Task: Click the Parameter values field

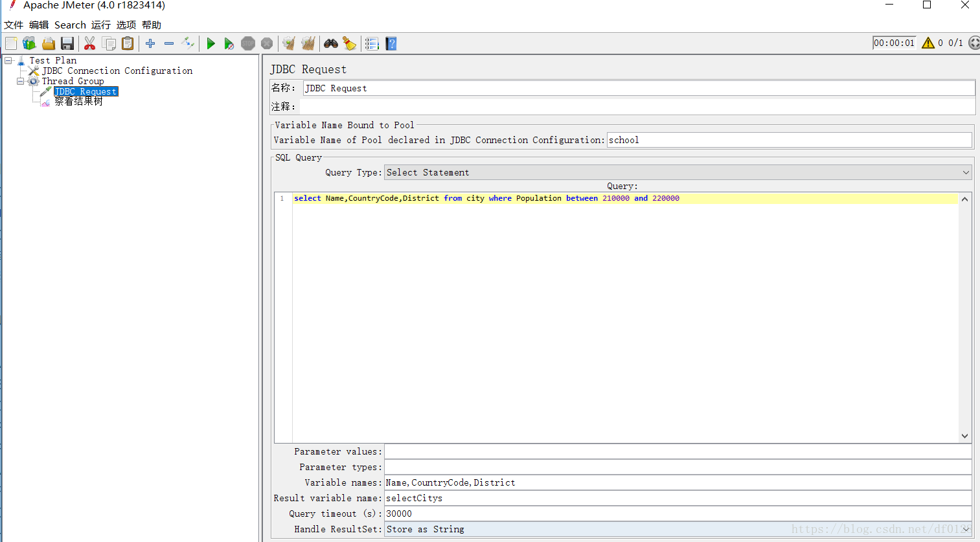Action: click(x=678, y=451)
